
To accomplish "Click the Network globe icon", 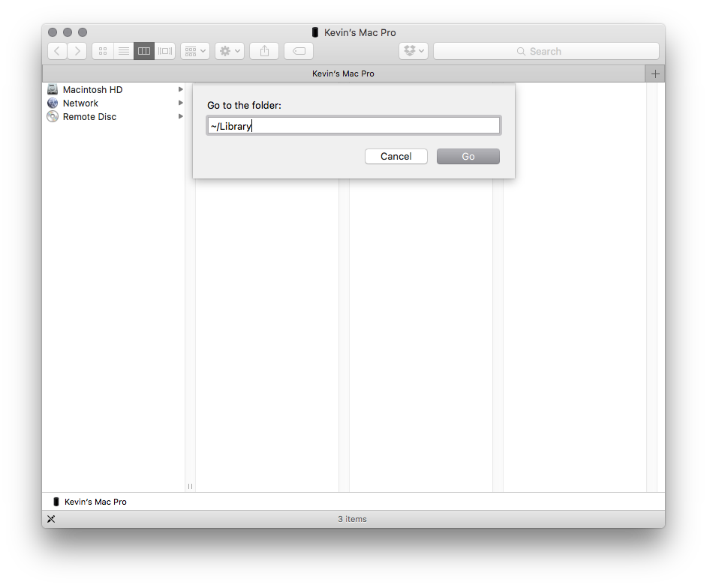I will point(53,103).
